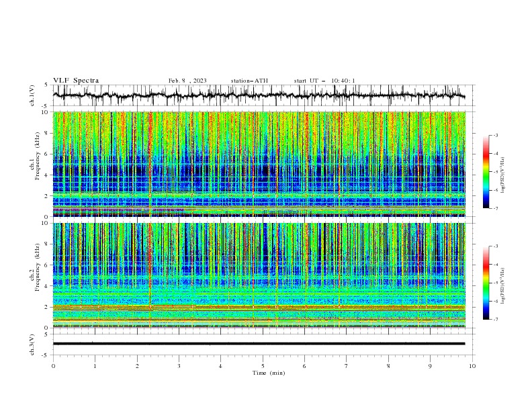Click the ch.2 color bar "-3" tick label
The width and height of the screenshot is (532, 411).
click(496, 246)
